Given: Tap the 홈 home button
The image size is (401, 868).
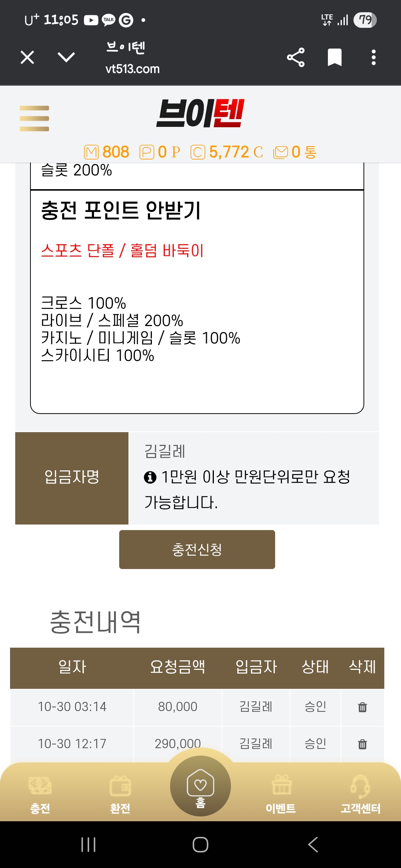Looking at the screenshot, I should [200, 786].
